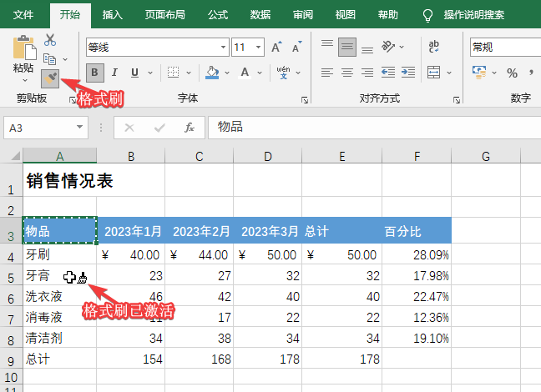Viewport: 541px width, 392px height.
Task: Apply percent style
Action: [x=512, y=73]
